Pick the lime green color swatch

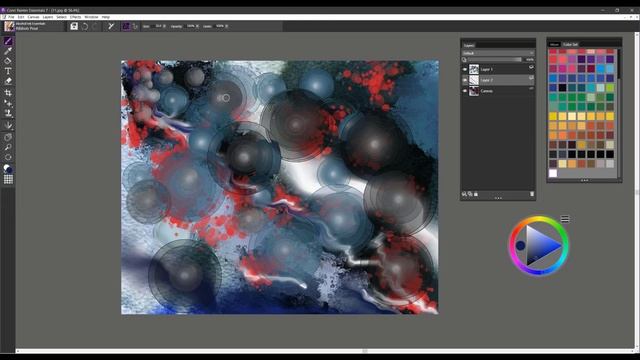click(610, 88)
